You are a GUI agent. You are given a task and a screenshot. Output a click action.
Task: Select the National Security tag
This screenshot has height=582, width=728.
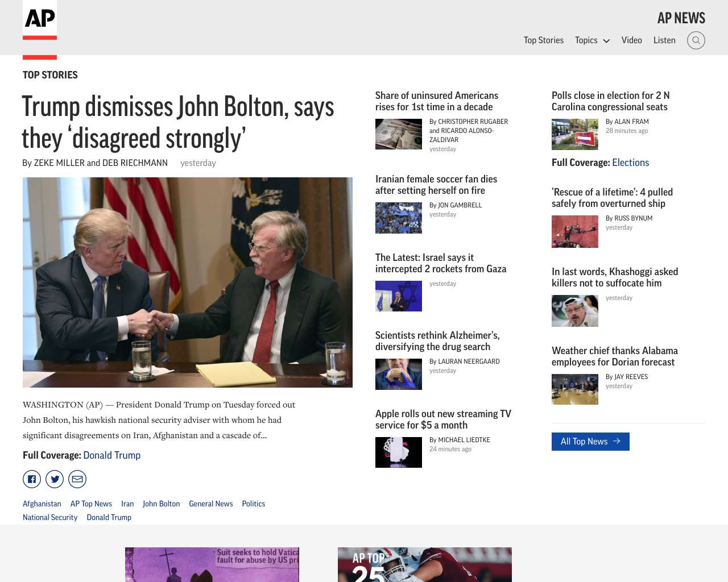50,517
